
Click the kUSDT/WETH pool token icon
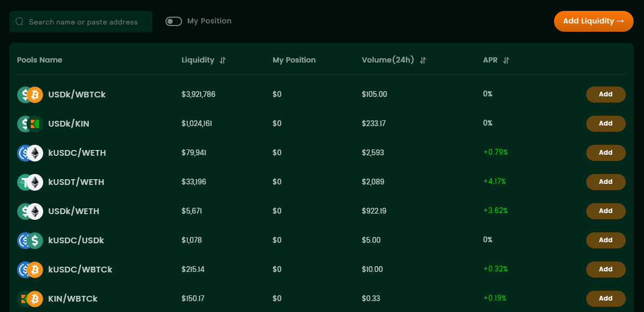coord(30,182)
